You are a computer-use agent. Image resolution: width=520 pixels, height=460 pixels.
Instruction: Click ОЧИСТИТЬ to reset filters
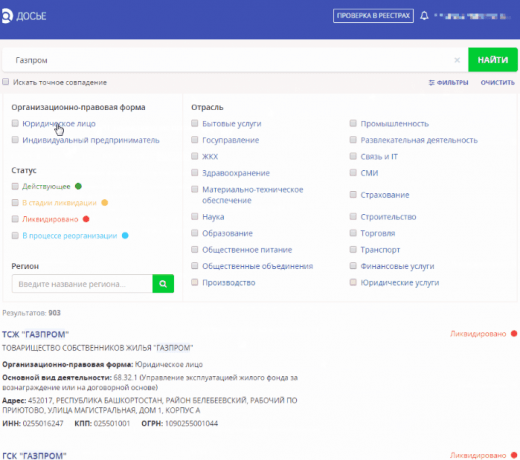tap(498, 82)
